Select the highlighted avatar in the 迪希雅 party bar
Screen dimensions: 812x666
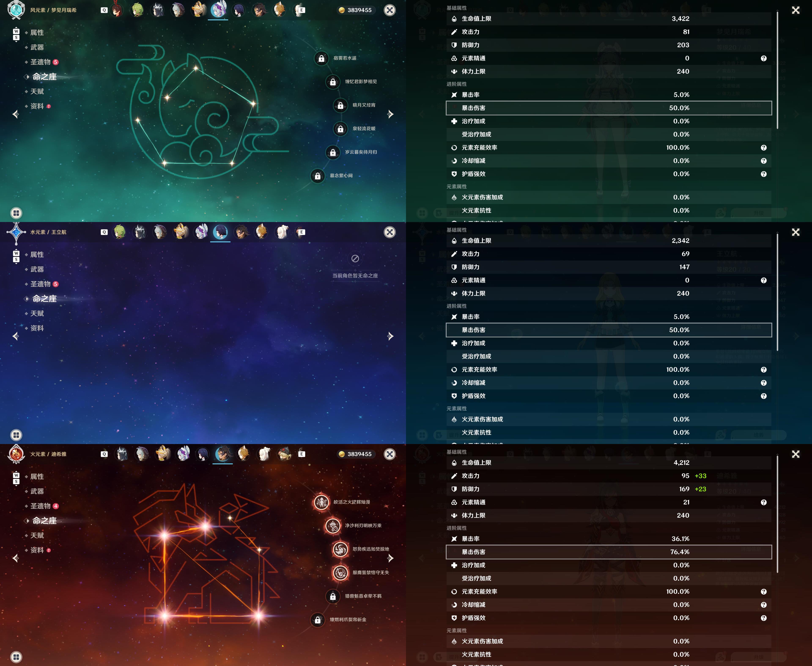coord(223,454)
